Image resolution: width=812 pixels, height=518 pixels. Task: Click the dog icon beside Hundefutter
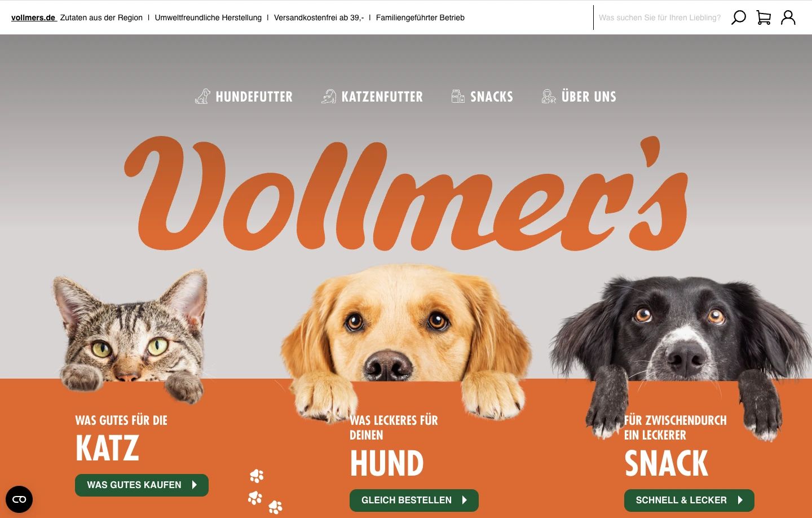coord(203,96)
